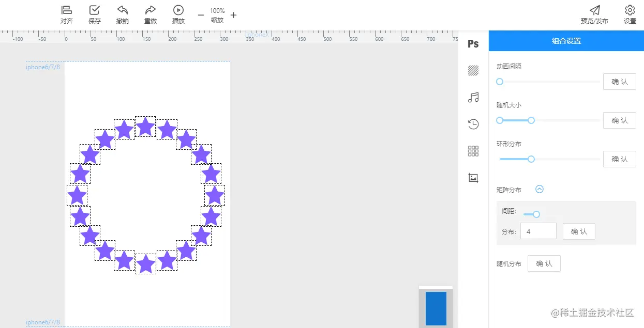
Task: Open the Ps import panel
Action: [473, 44]
